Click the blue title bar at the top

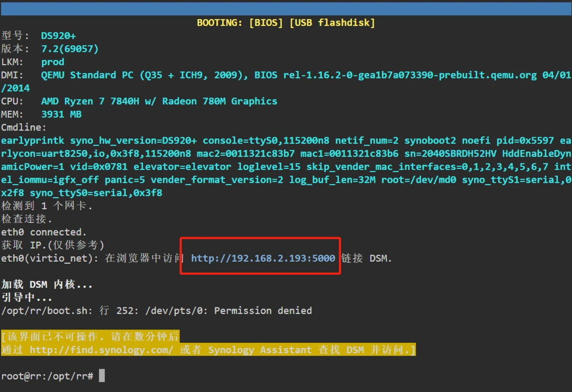point(286,8)
